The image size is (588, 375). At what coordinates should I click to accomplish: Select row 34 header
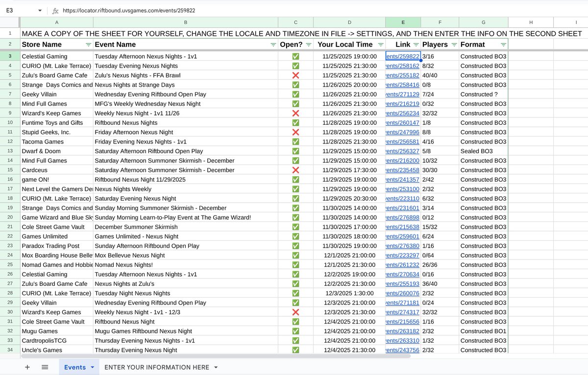10,350
